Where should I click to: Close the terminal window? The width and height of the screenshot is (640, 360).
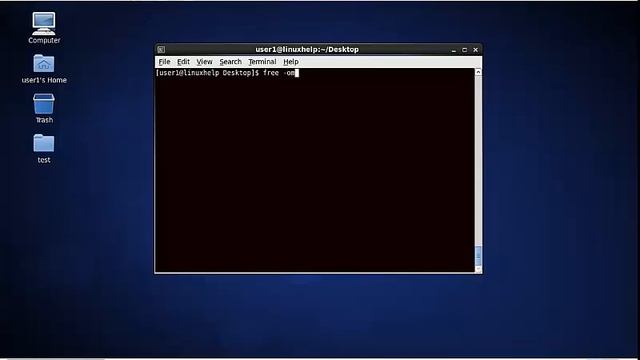point(476,50)
